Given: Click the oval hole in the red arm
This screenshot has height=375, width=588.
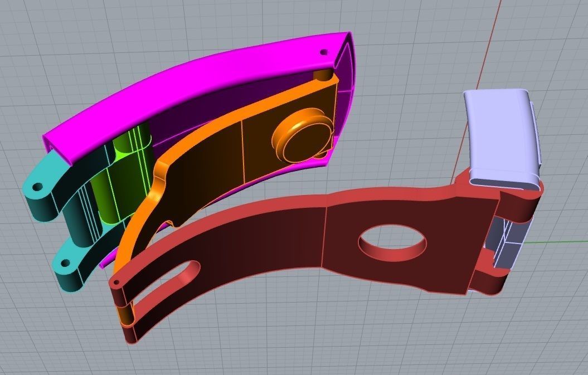Looking at the screenshot, I should click(392, 242).
